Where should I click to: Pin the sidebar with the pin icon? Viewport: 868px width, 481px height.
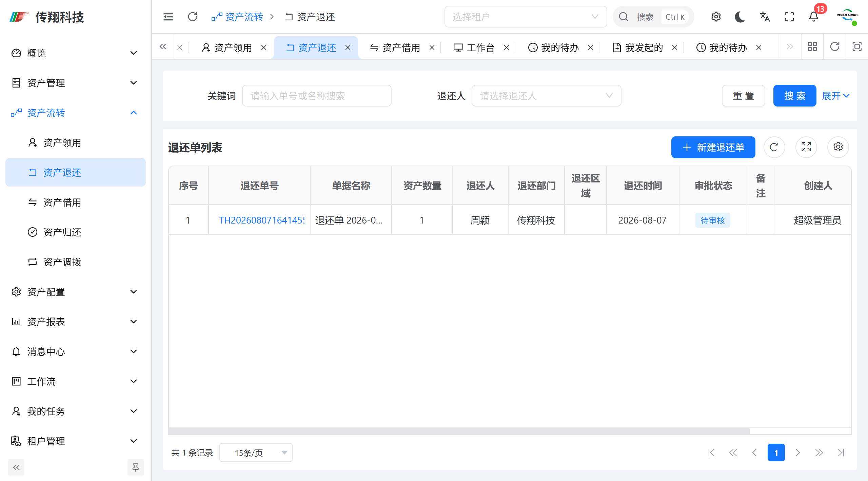point(136,467)
